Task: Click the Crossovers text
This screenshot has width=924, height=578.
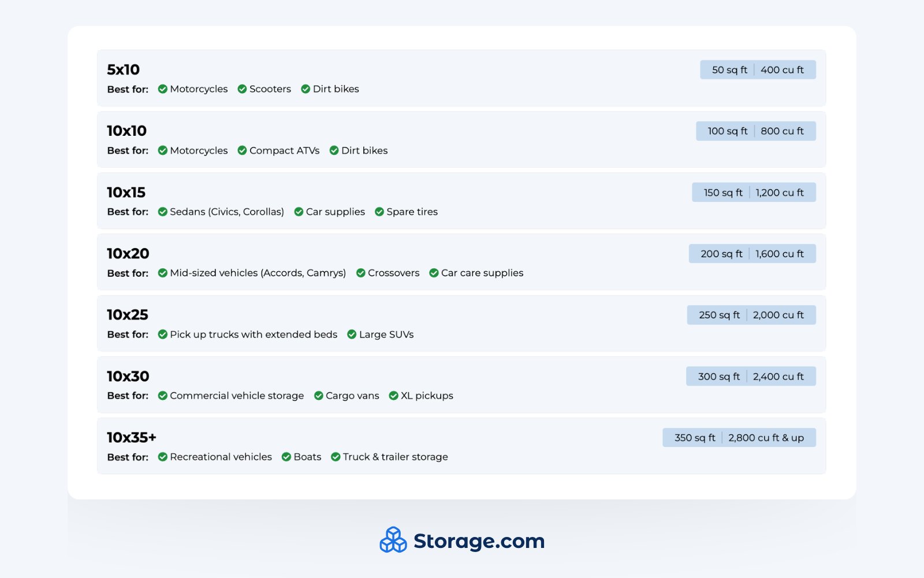Action: point(394,273)
